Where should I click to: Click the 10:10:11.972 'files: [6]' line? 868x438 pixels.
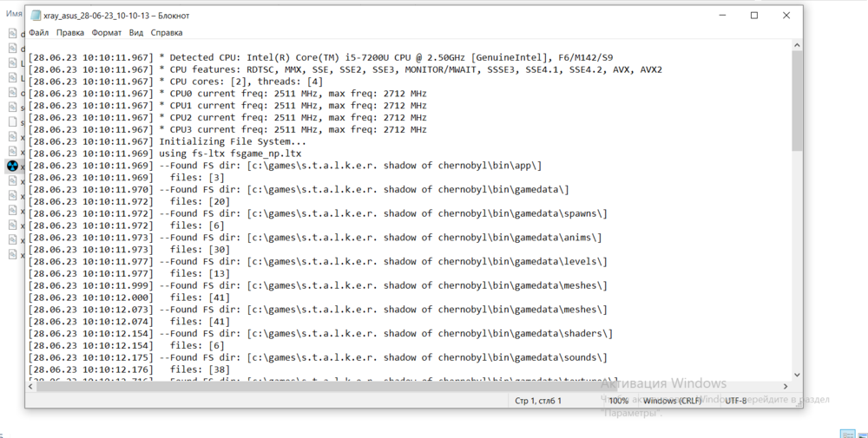tap(126, 226)
